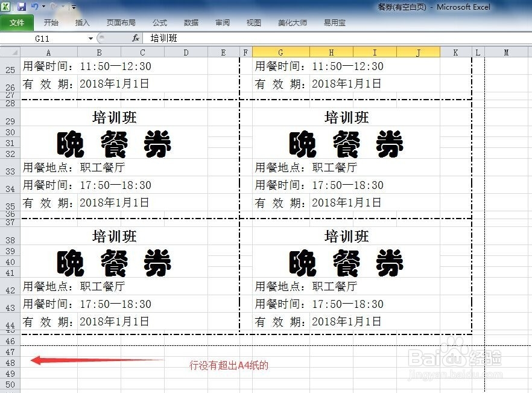Click the Excel program icon
The height and width of the screenshot is (393, 532).
(x=5, y=6)
